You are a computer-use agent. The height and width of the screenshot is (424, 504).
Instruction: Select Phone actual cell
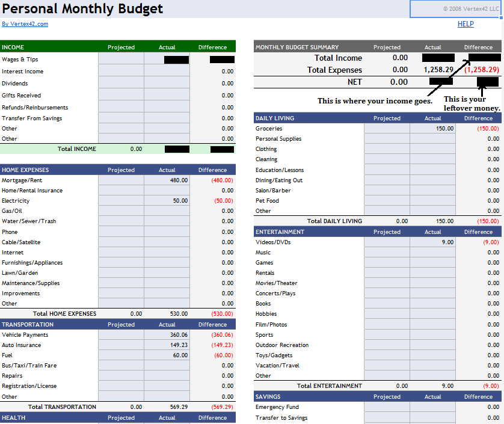point(167,232)
